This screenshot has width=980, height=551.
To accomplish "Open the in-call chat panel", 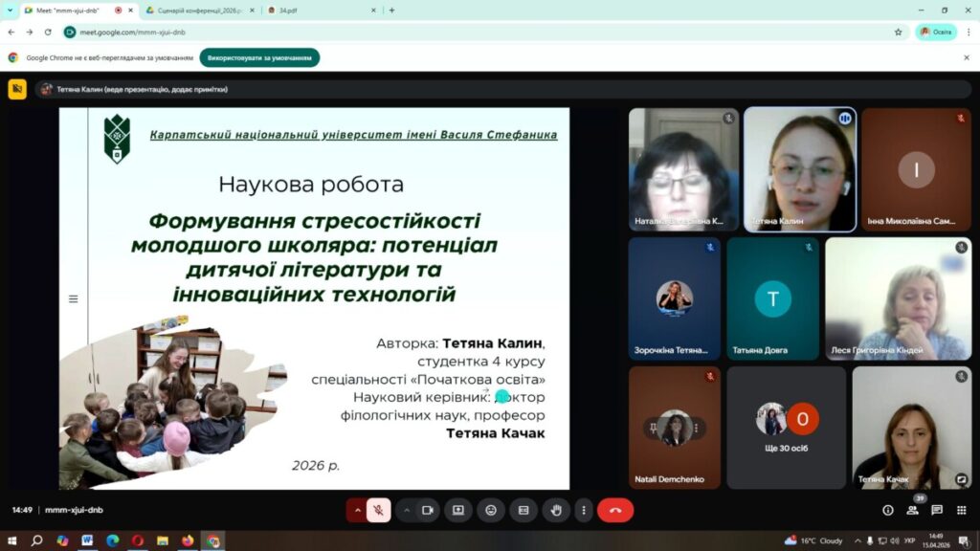I will coord(937,510).
